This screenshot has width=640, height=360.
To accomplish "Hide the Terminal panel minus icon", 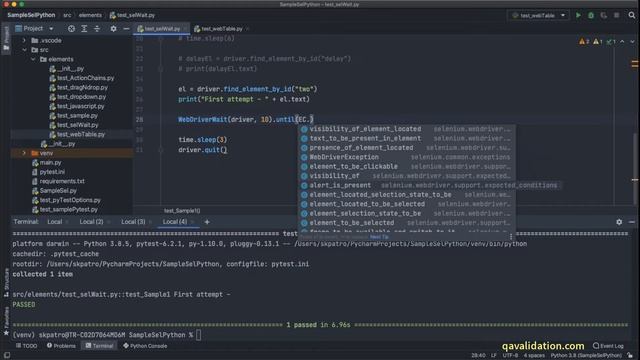I will (x=631, y=222).
